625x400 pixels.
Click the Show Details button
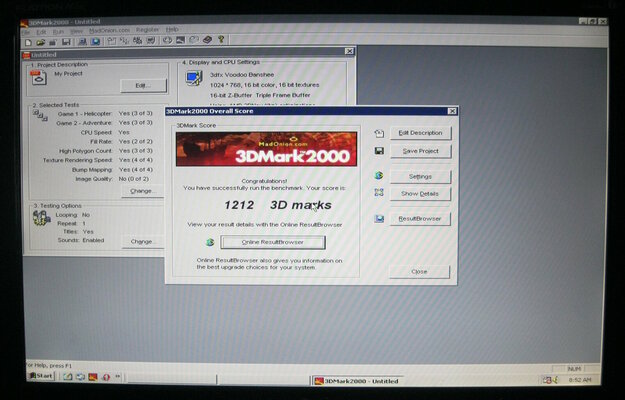[x=420, y=193]
